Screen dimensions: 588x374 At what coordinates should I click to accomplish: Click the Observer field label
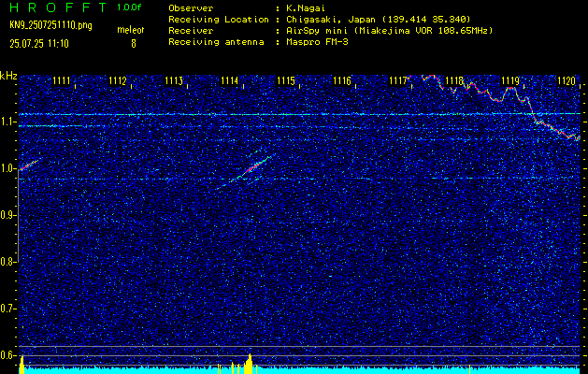(191, 8)
